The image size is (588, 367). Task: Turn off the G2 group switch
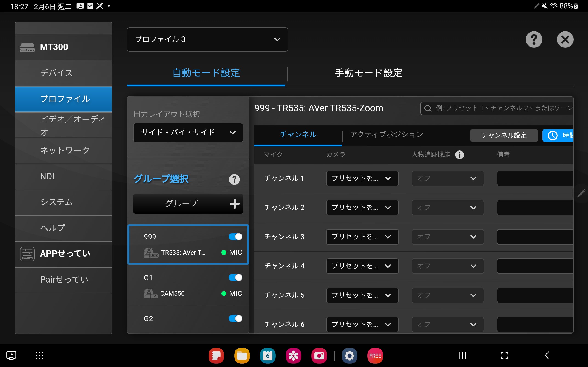[235, 318]
